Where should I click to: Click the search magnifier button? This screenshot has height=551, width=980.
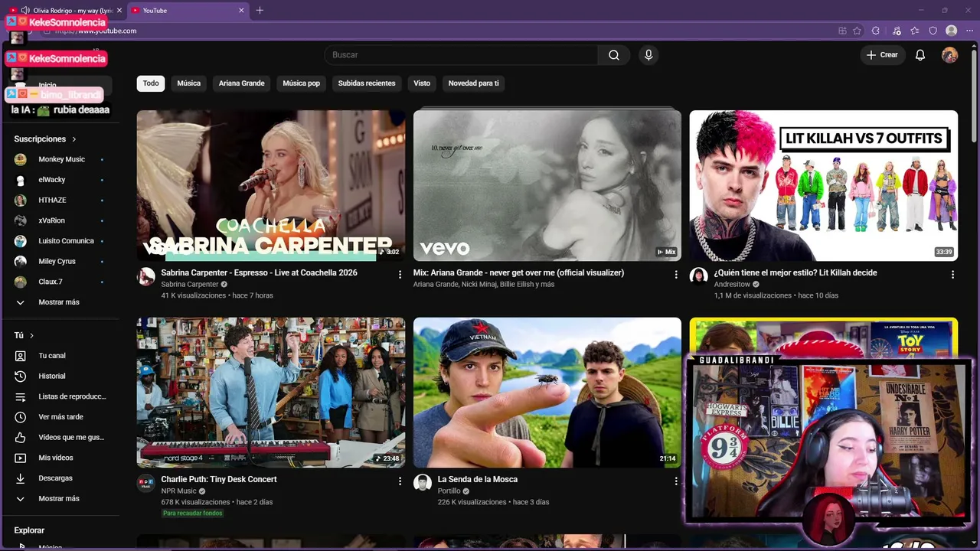tap(614, 55)
